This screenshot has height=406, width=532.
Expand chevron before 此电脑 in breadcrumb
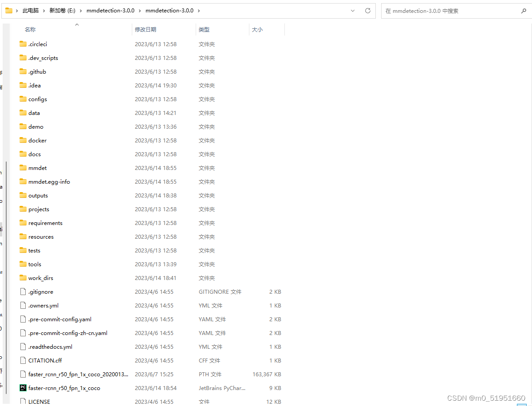pos(16,11)
